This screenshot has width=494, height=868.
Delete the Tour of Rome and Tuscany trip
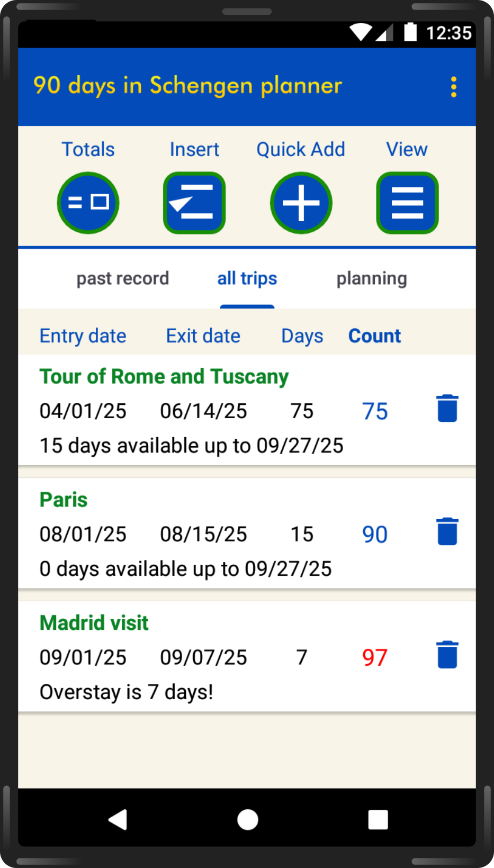(x=447, y=408)
